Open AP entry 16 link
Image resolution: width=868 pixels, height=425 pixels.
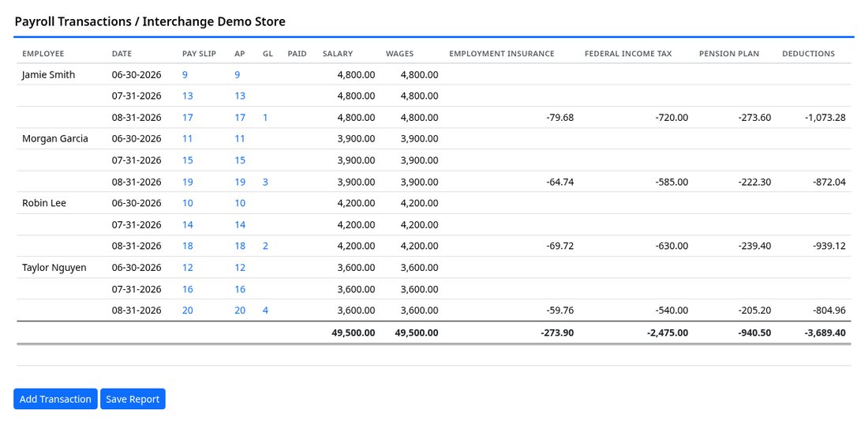240,288
